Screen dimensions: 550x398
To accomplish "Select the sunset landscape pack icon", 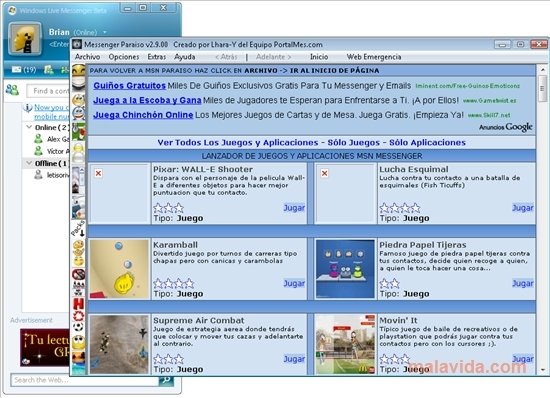I will click(x=79, y=363).
